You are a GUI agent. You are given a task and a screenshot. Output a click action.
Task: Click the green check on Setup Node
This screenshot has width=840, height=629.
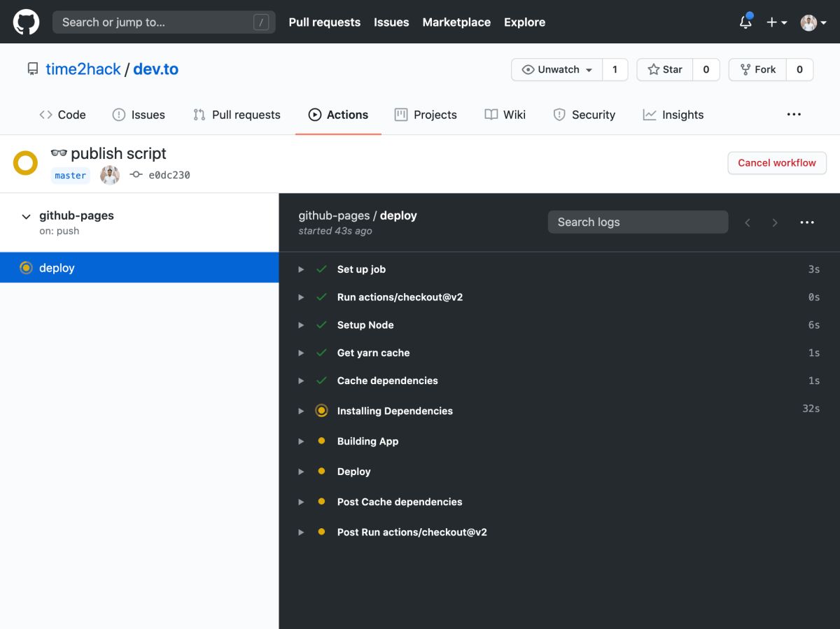[x=321, y=325]
